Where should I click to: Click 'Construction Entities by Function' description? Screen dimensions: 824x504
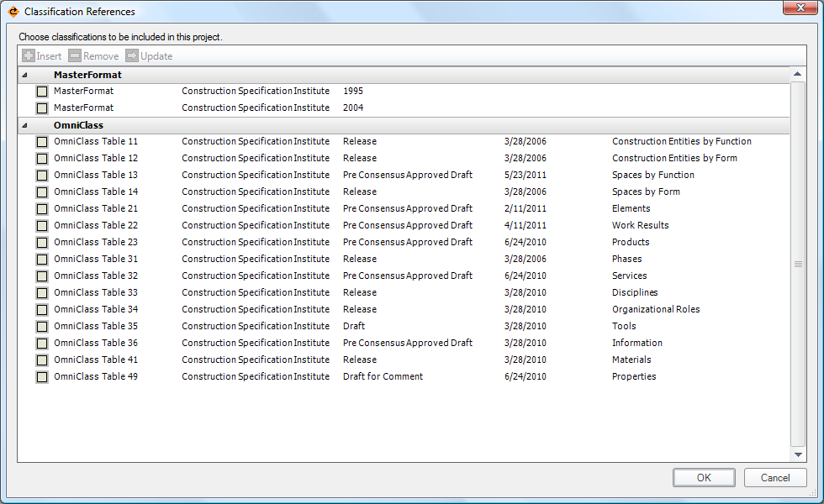click(682, 142)
